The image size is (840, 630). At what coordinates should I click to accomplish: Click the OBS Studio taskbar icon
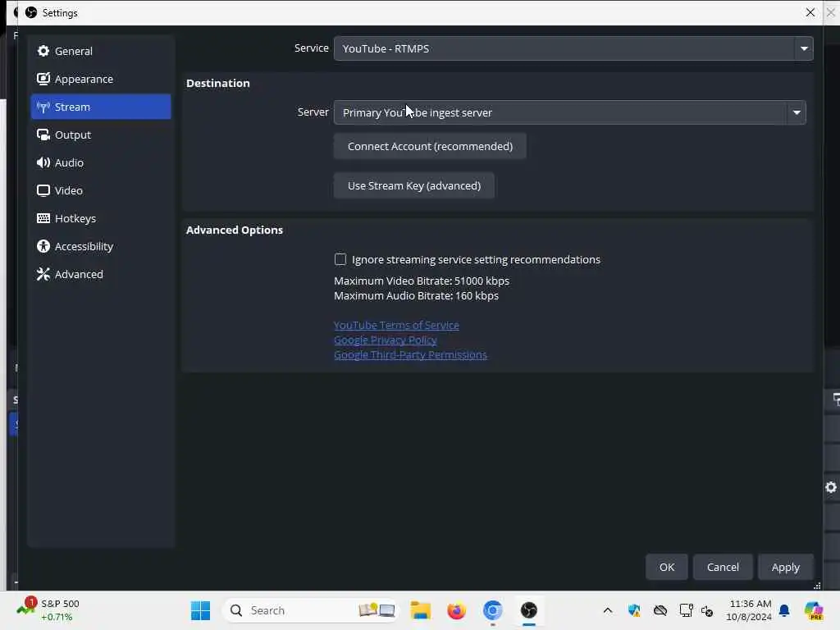529,610
